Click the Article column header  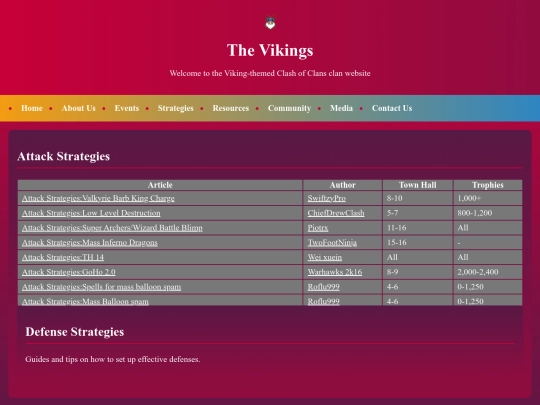(x=160, y=185)
